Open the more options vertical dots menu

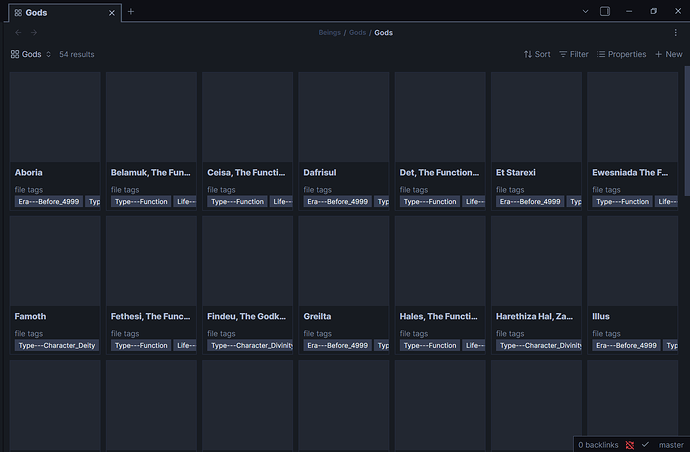[675, 33]
